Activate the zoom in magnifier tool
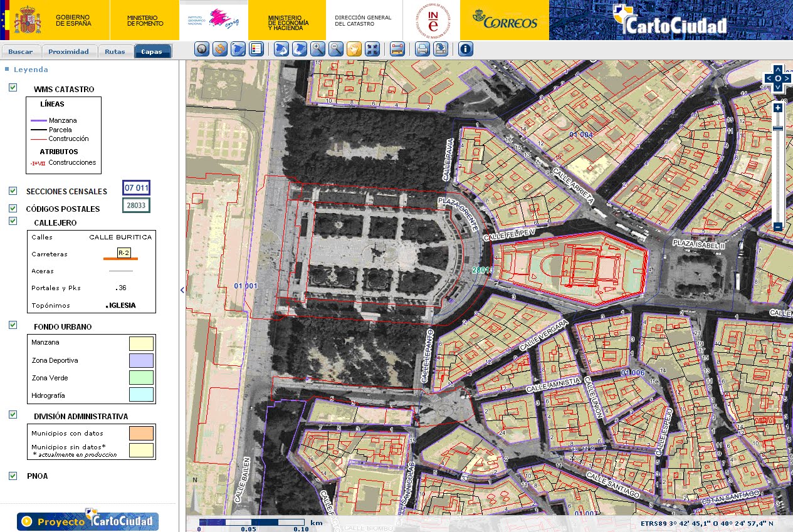Viewport: 793px width, 532px height. point(317,49)
